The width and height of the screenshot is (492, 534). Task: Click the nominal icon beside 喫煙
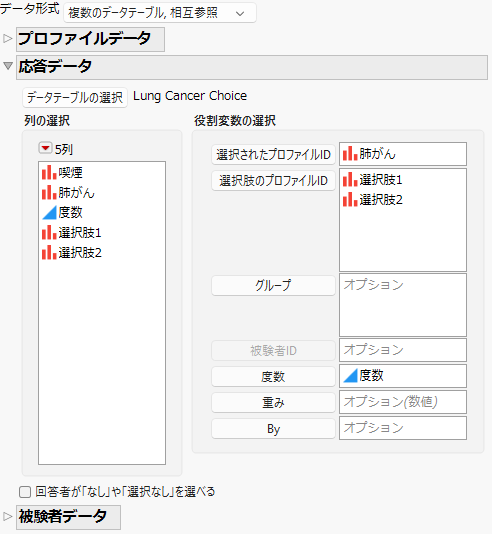[49, 172]
